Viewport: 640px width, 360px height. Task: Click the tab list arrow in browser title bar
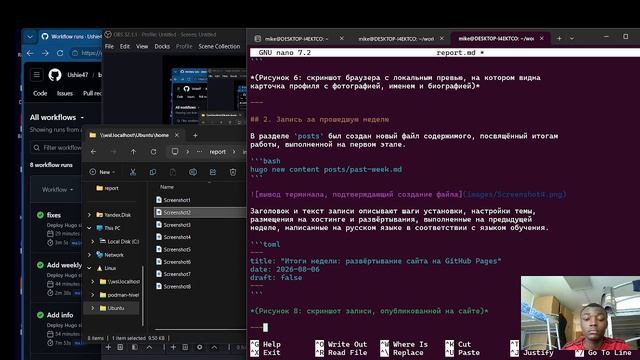[30, 37]
